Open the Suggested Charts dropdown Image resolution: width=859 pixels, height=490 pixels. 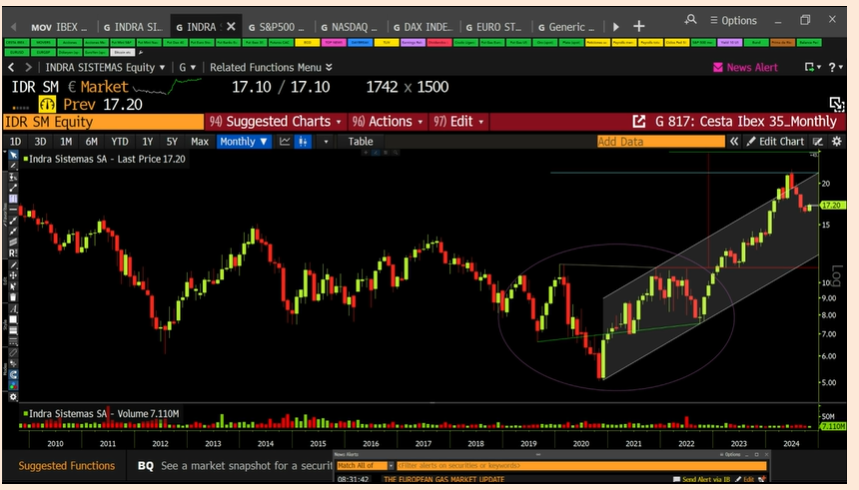[275, 121]
